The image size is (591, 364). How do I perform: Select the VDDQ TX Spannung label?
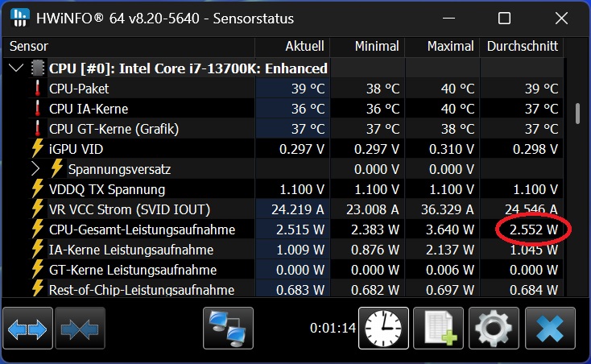pos(107,189)
